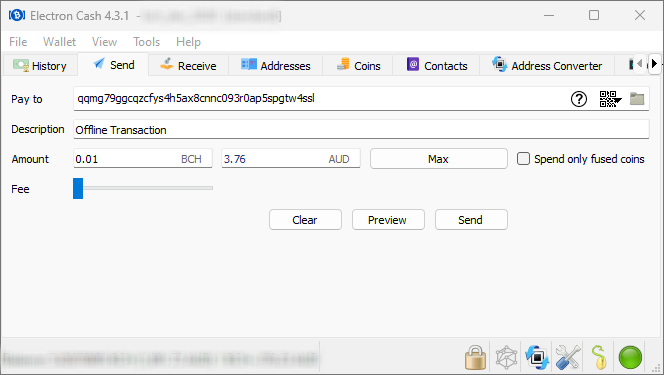This screenshot has width=664, height=375.
Task: Enable Spend only fused coins checkbox
Action: coord(523,159)
